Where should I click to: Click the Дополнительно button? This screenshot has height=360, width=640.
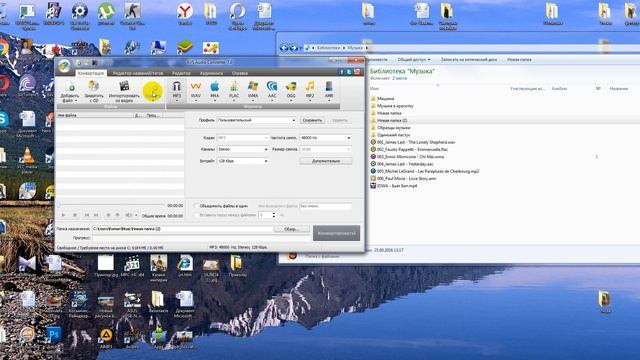point(326,161)
